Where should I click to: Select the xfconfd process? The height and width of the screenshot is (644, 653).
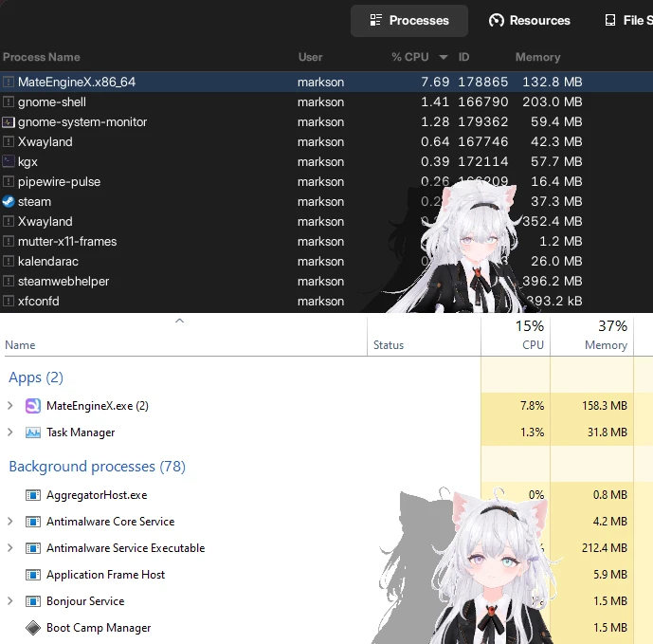[326, 301]
